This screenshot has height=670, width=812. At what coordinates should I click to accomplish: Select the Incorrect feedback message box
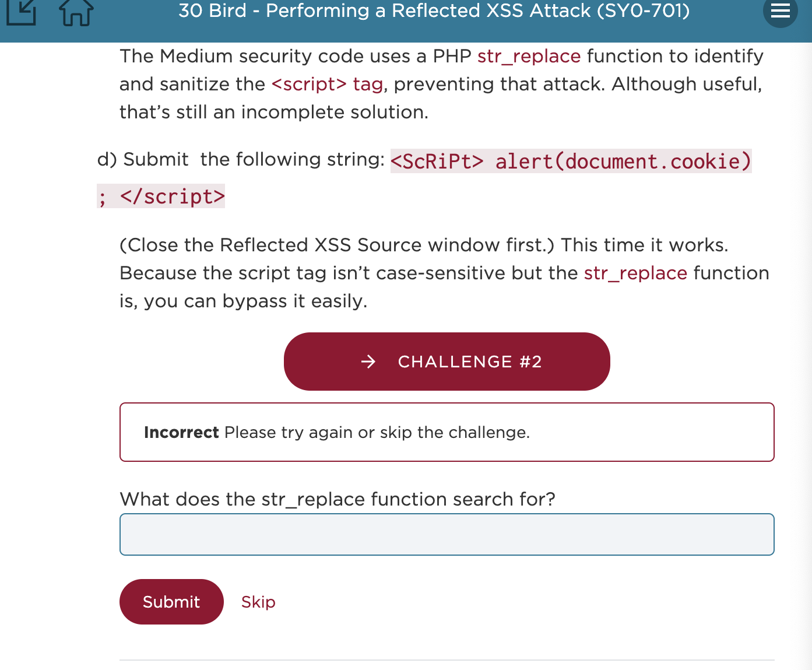click(447, 432)
